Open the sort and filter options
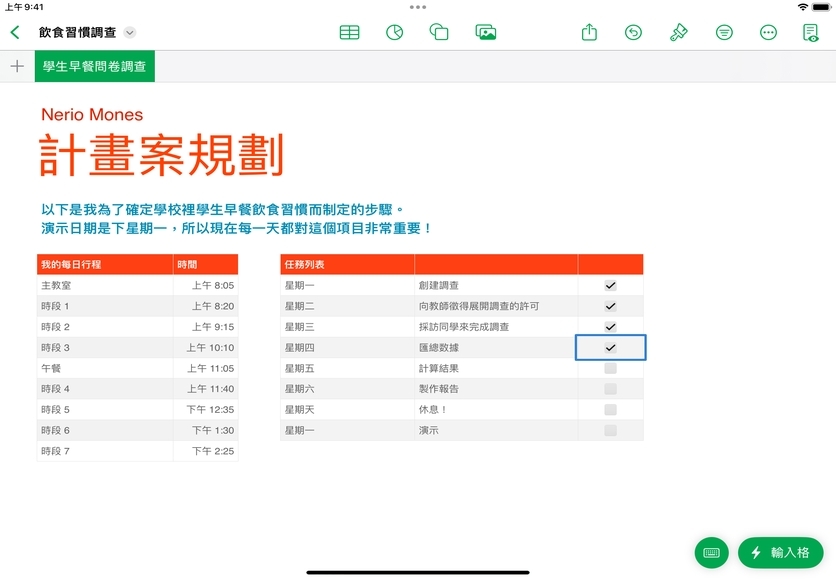This screenshot has height=580, width=836. pyautogui.click(x=724, y=32)
